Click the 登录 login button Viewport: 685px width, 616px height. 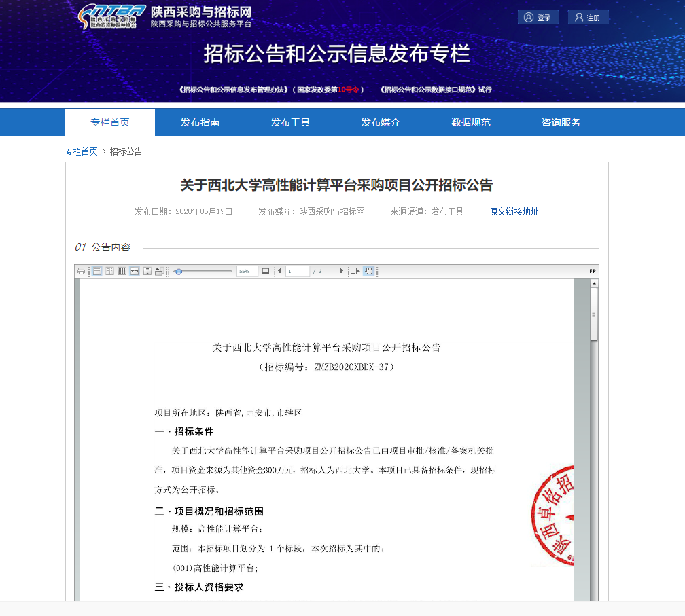[538, 18]
